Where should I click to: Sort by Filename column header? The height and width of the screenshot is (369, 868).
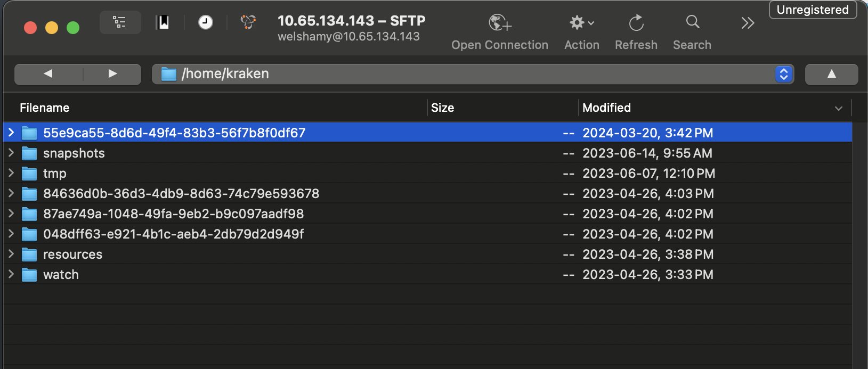point(45,108)
